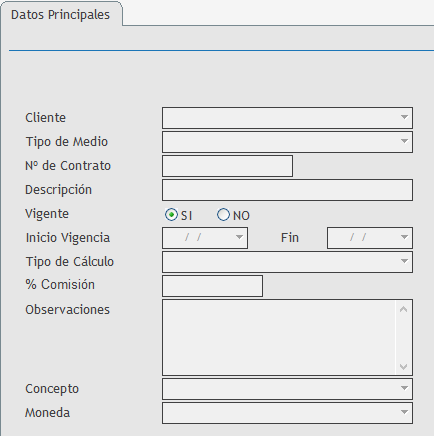Click Observaciones scrollbar up arrow
This screenshot has width=434, height=436.
point(403,309)
